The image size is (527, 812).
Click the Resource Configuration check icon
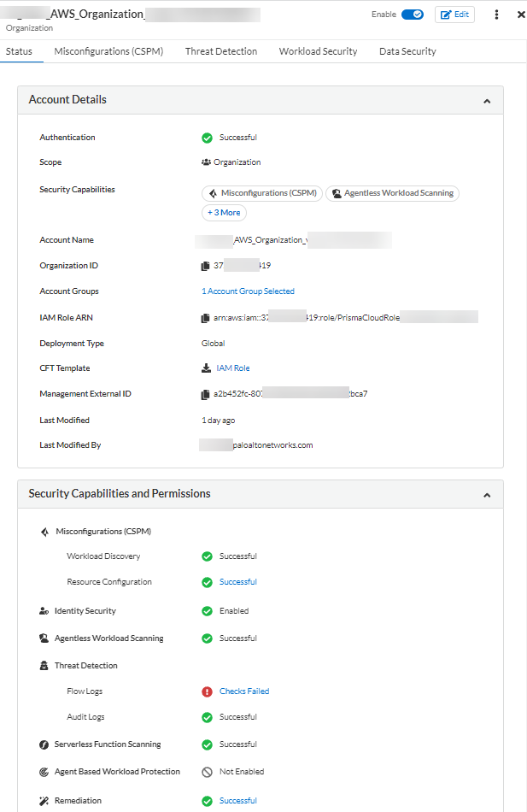pyautogui.click(x=207, y=583)
